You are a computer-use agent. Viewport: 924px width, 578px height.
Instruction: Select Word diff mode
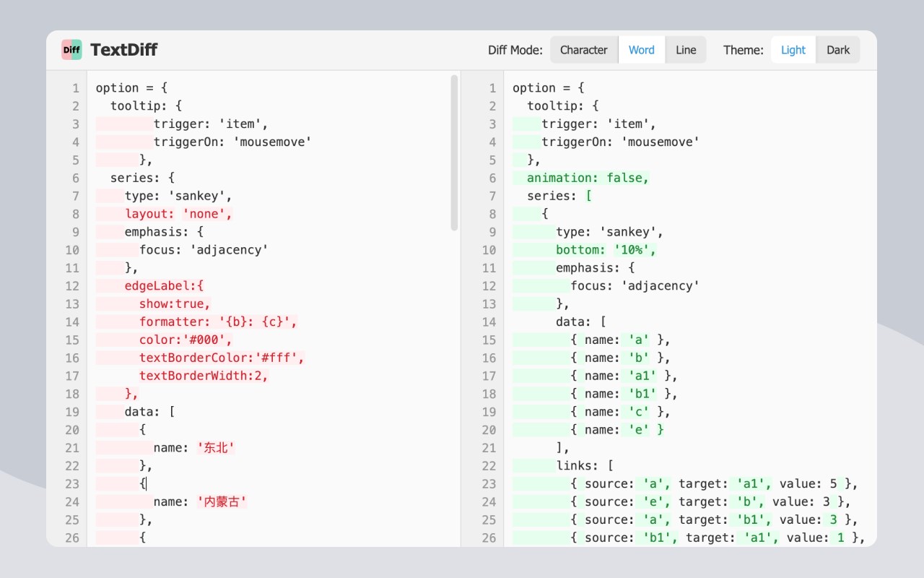(x=641, y=50)
